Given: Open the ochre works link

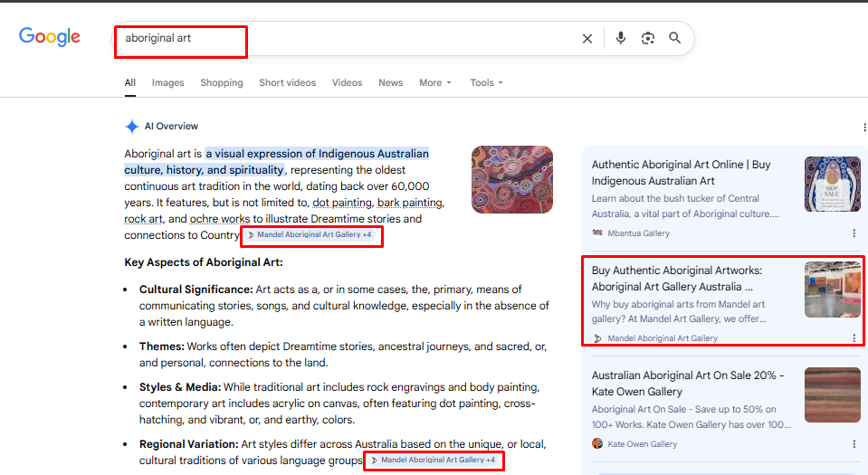Looking at the screenshot, I should (220, 219).
